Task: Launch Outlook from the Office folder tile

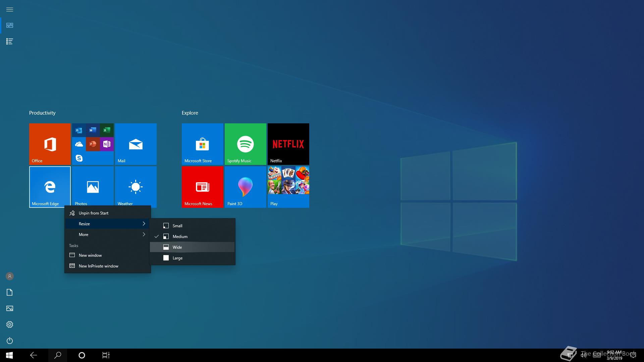Action: point(79,130)
